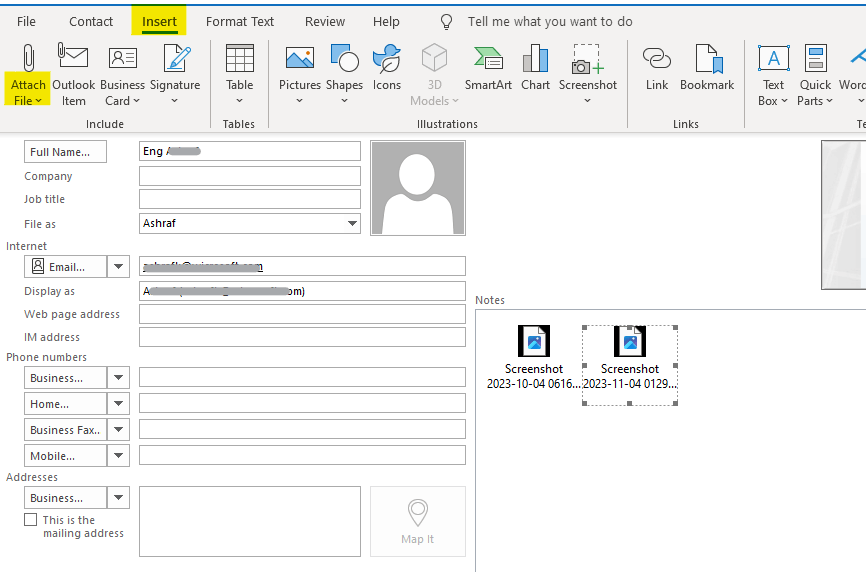Open the Mobile phone type dropdown arrow
This screenshot has height=572, width=866.
pyautogui.click(x=118, y=456)
